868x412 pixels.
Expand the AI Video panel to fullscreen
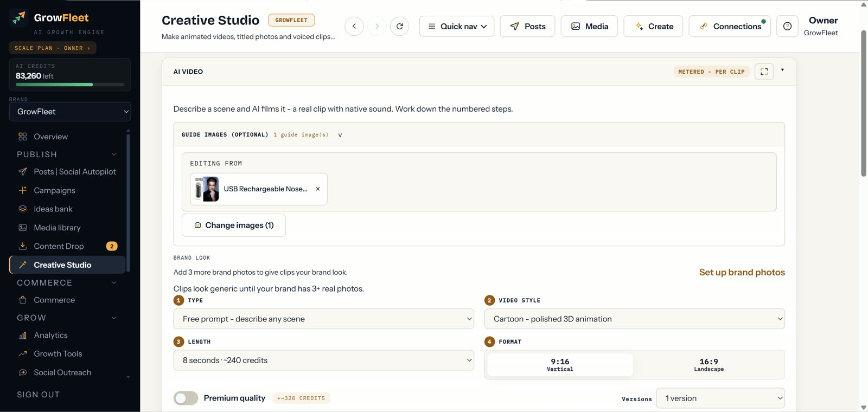(x=764, y=72)
